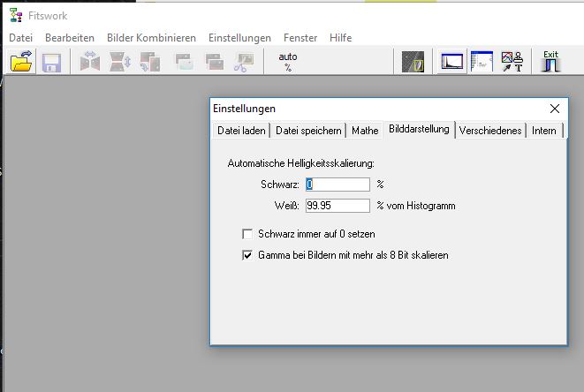The width and height of the screenshot is (584, 392).
Task: Uncheck 'Gamma bei Bildern' scaling checkbox
Action: (x=248, y=255)
